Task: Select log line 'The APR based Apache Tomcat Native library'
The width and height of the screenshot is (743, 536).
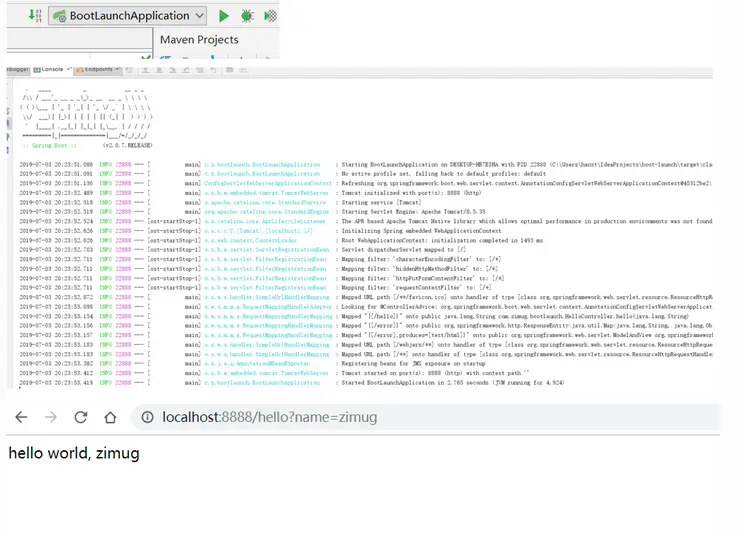Action: point(366,221)
